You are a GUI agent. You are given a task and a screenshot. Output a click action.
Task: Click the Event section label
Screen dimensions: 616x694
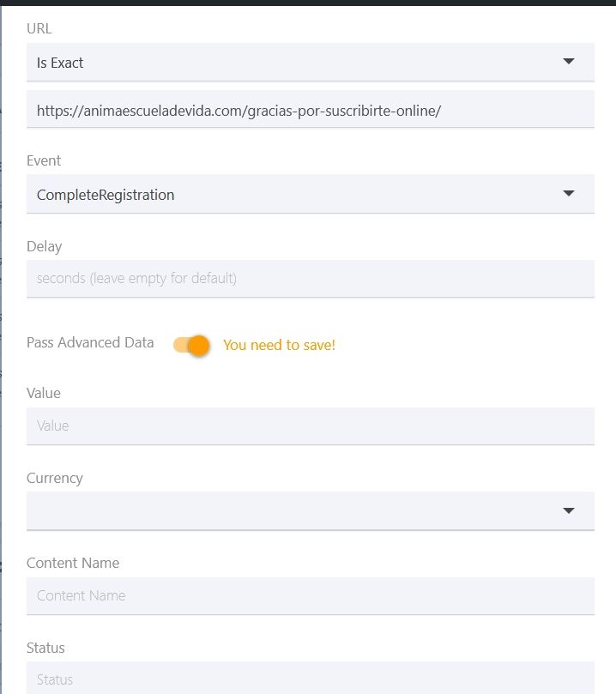point(44,160)
